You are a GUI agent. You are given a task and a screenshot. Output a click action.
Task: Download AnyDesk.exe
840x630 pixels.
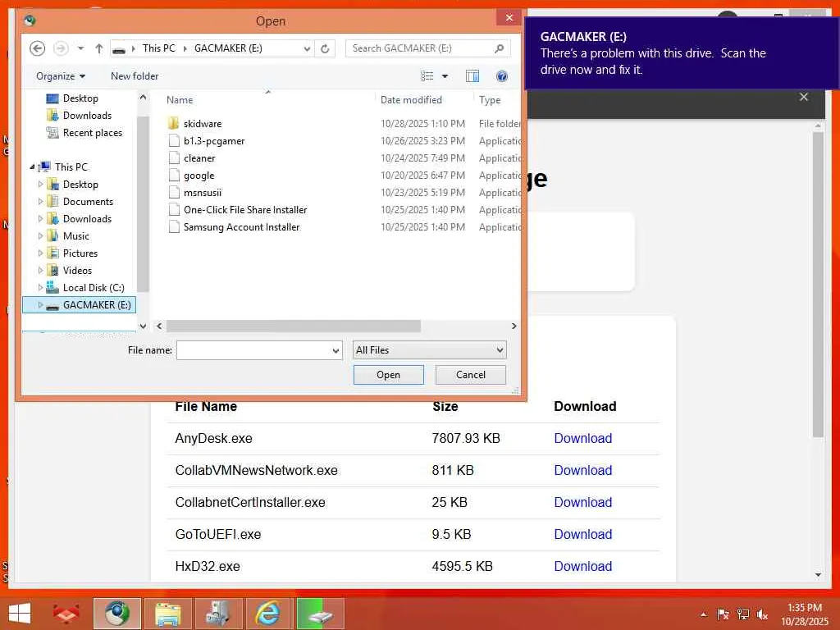583,438
